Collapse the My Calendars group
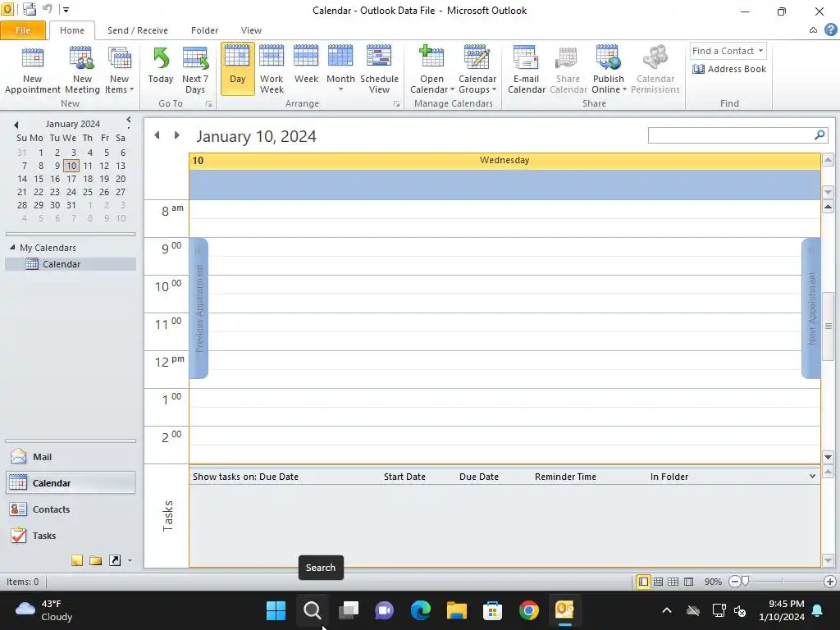 [x=12, y=248]
